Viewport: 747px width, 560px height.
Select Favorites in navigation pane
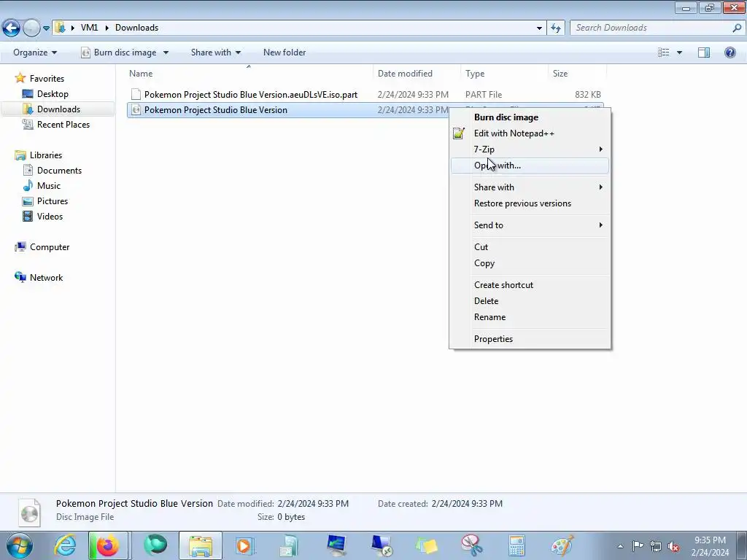click(x=41, y=78)
